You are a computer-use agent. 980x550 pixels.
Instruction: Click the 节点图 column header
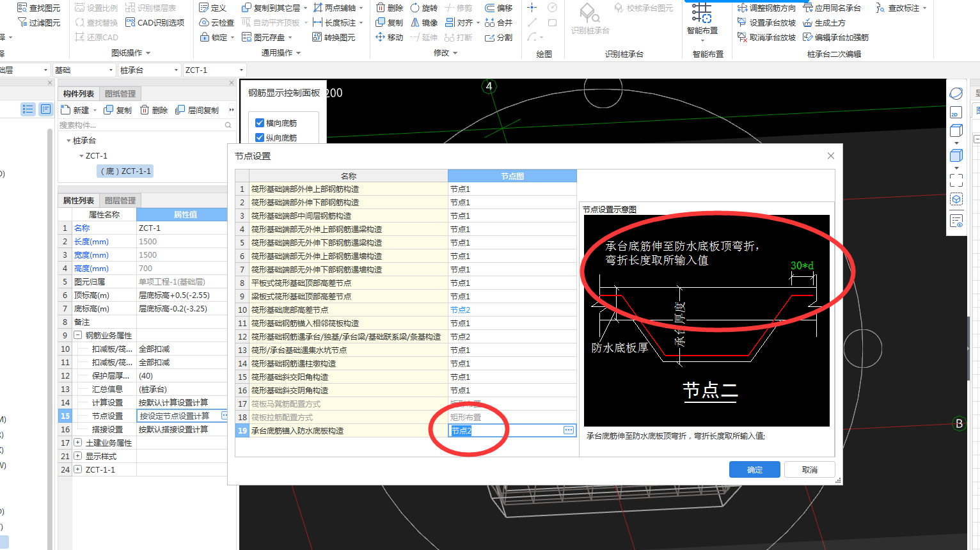[512, 176]
